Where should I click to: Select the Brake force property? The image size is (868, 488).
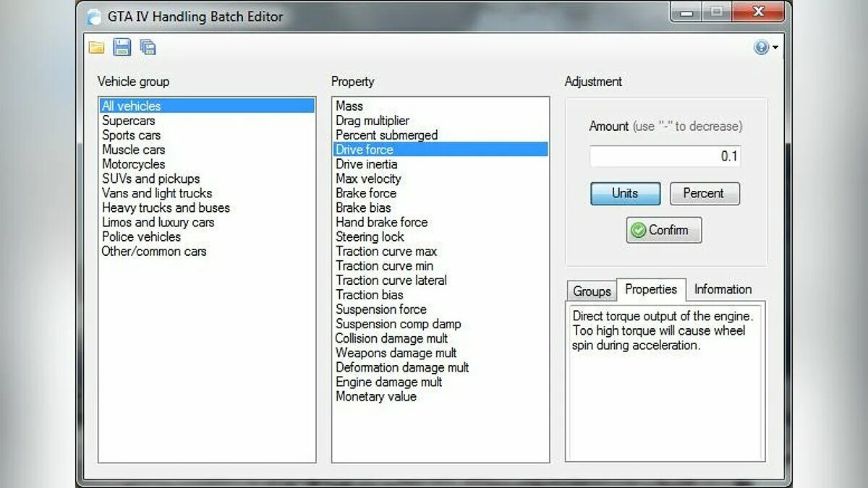click(441, 193)
